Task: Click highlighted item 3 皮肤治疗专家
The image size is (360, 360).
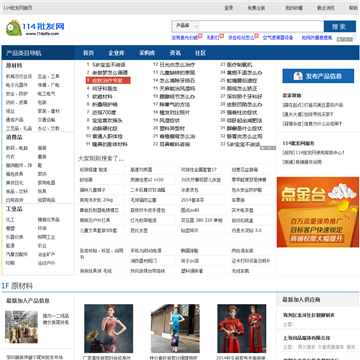Action: pos(108,80)
